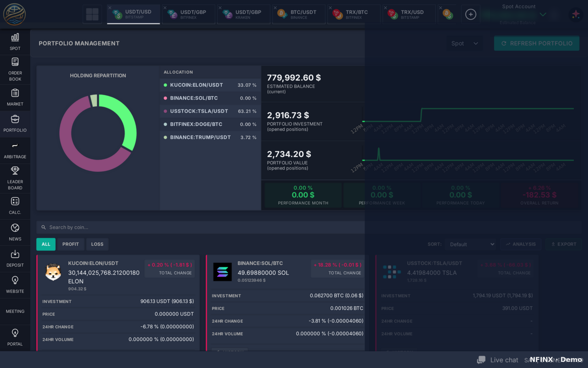Close the USDT/USD Bitstamp tab
This screenshot has height=368, width=588.
[x=110, y=8]
